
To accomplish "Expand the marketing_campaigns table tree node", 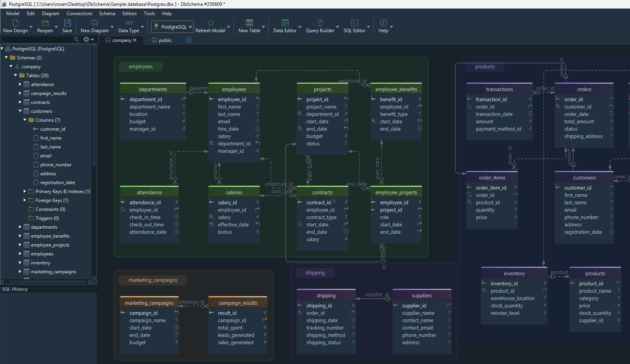I will click(20, 271).
